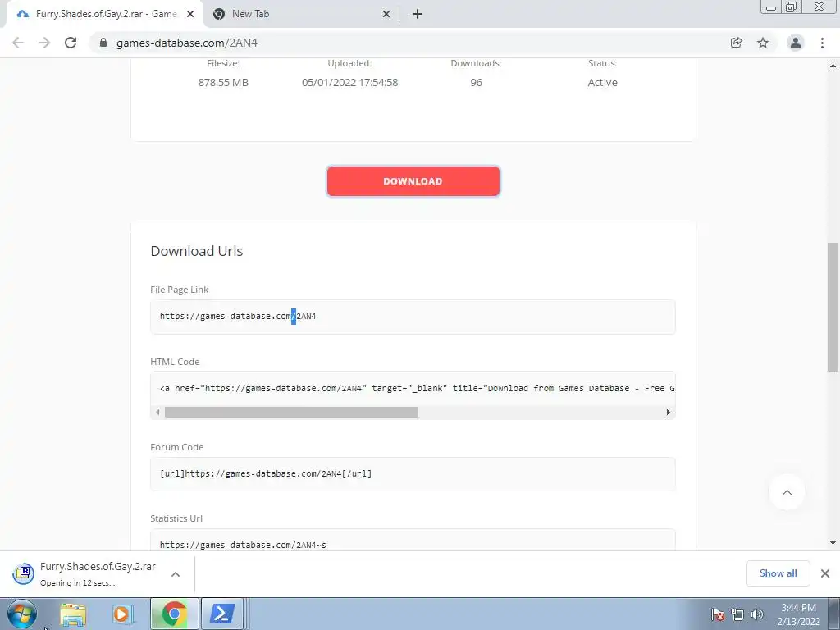
Task: Click the Action Center flag tray icon
Action: [x=718, y=614]
